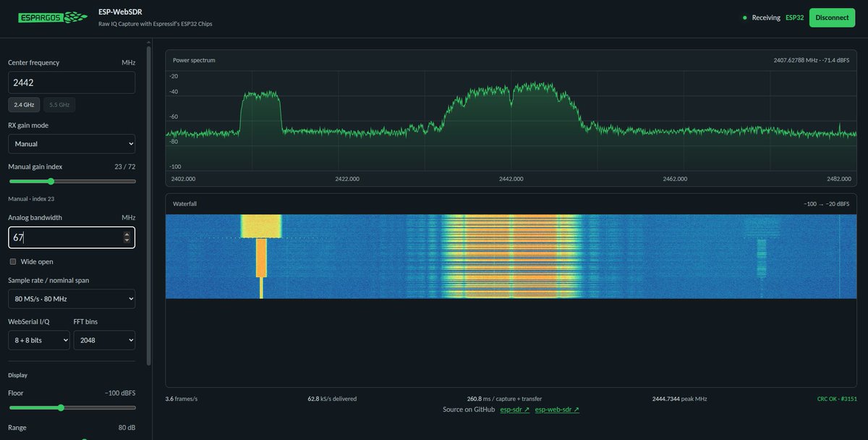Enable the Wide open checkbox

tap(13, 261)
